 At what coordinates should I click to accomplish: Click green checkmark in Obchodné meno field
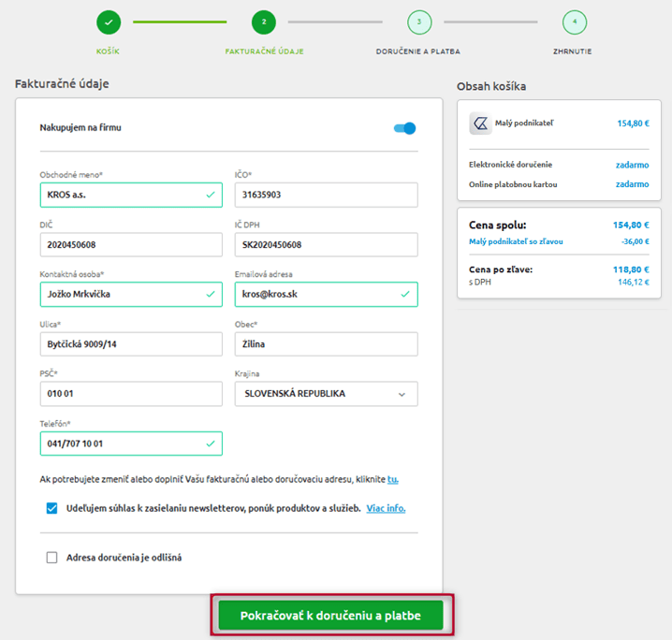(x=211, y=196)
